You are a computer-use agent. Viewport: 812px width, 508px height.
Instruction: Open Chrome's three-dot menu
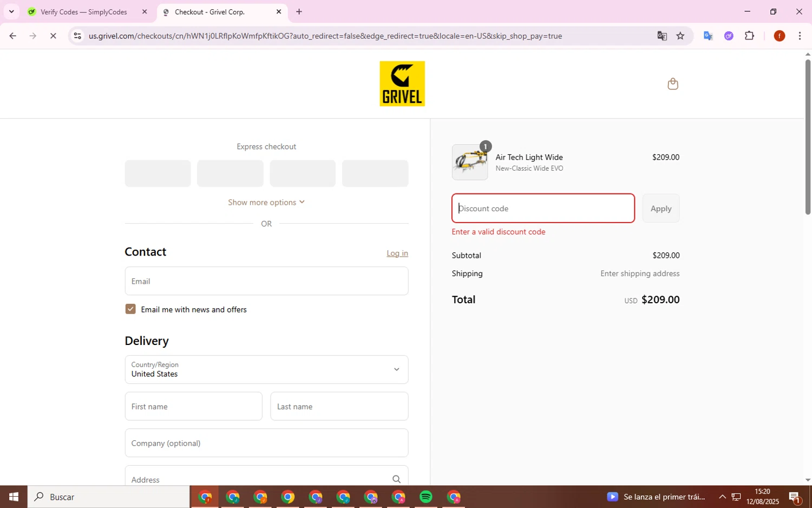click(800, 36)
